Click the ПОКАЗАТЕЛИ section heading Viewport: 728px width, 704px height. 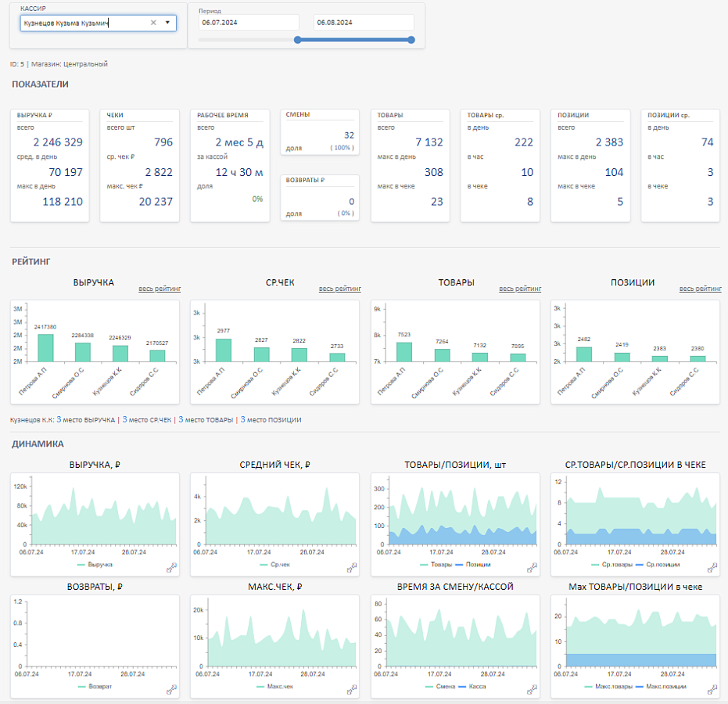tap(41, 84)
